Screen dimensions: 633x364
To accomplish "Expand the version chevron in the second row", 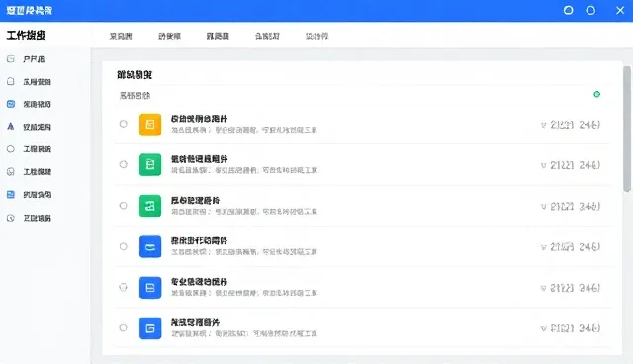I will pyautogui.click(x=543, y=166).
